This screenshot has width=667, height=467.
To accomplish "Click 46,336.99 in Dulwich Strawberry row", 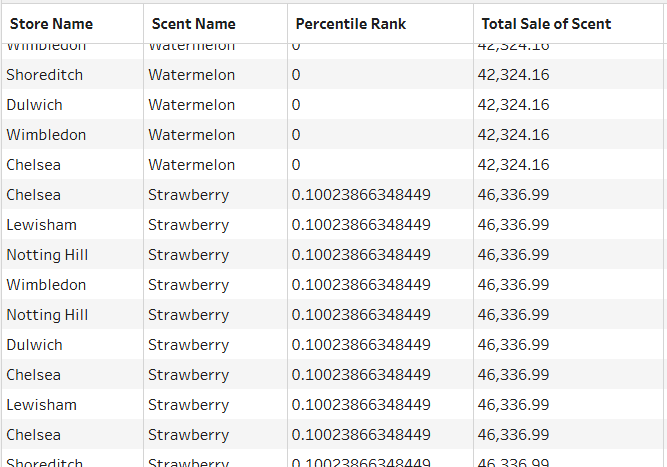I will pyautogui.click(x=513, y=345).
